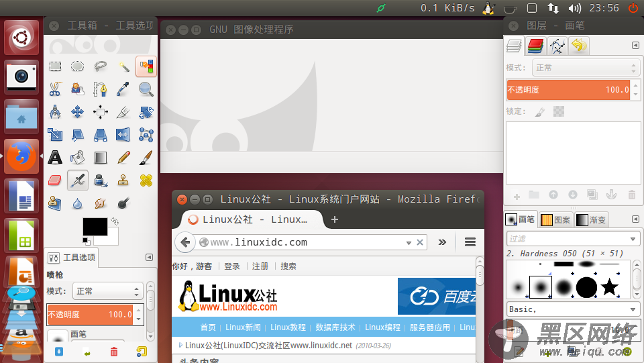This screenshot has height=363, width=644.
Task: Select the Fuzzy Select magic wand
Action: point(123,66)
